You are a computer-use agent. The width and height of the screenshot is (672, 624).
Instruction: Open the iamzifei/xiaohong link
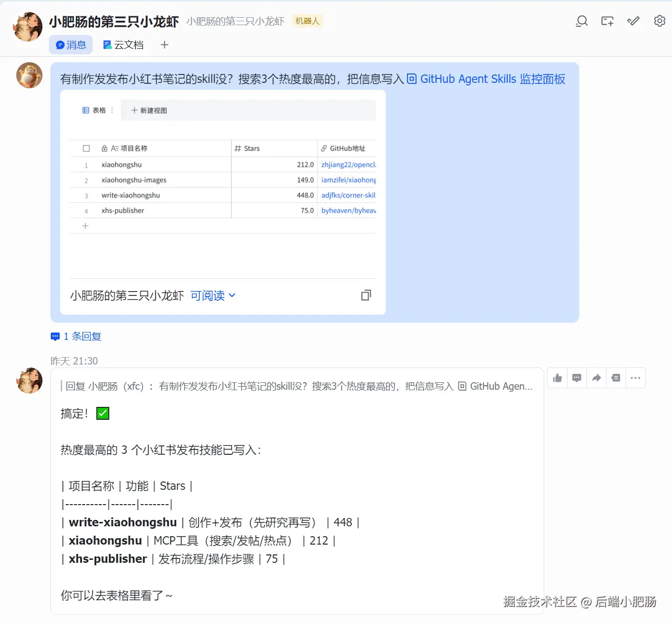click(348, 180)
